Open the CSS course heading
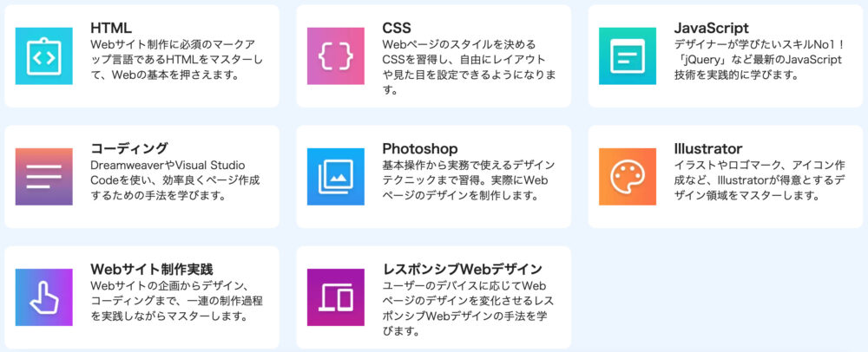The height and width of the screenshot is (352, 868). 397,29
